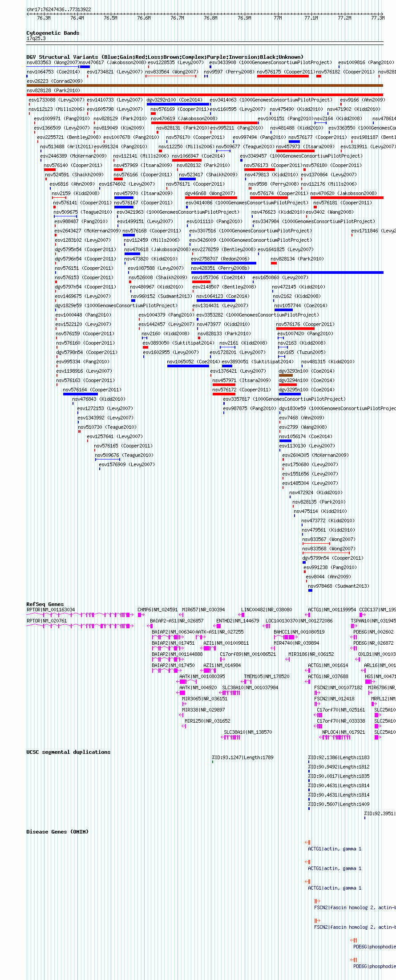Open gene MIR3186|NR_036152
The width and height of the screenshot is (396, 980).
(x=311, y=654)
